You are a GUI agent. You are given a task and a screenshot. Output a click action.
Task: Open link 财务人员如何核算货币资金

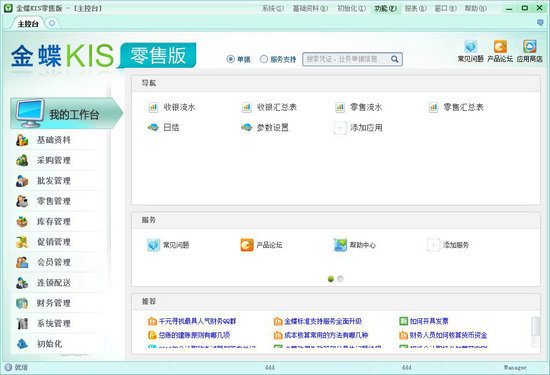[448, 335]
